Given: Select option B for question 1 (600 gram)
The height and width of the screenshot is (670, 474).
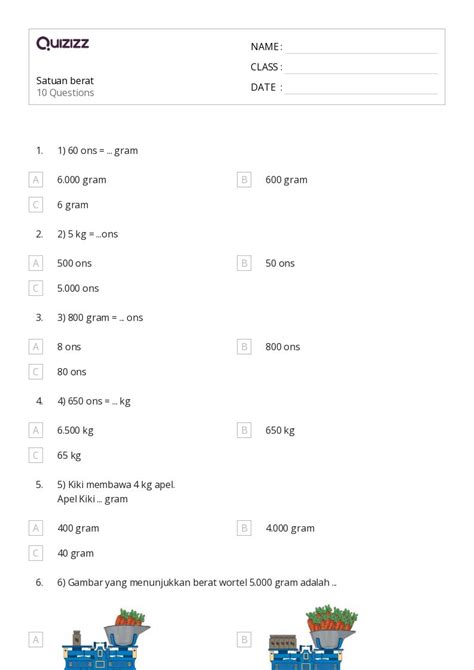Looking at the screenshot, I should click(244, 179).
